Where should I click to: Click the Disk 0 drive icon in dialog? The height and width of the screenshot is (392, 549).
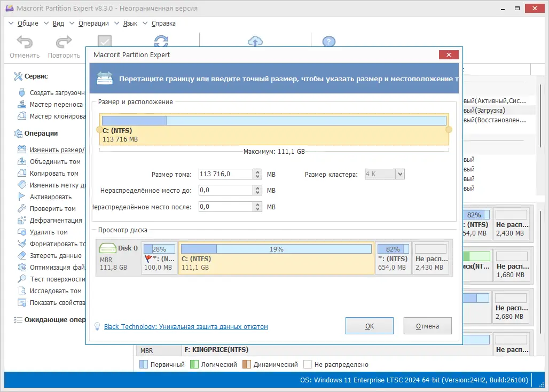pyautogui.click(x=108, y=248)
